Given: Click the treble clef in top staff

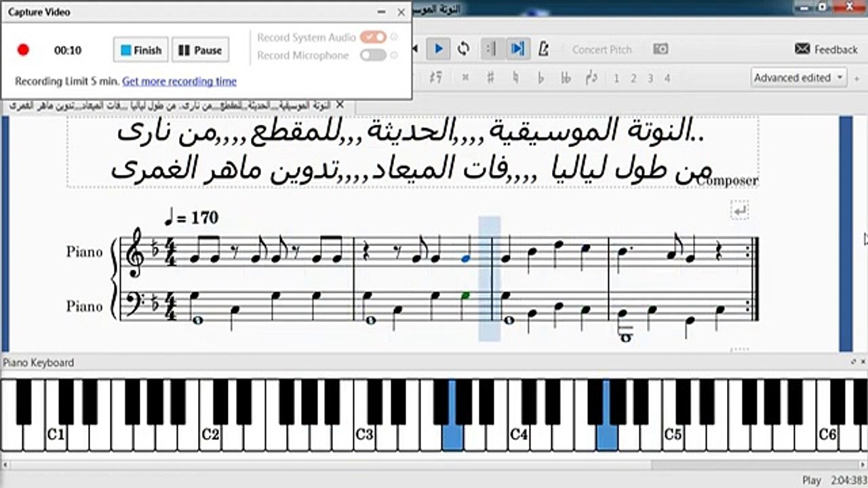Looking at the screenshot, I should coord(136,252).
